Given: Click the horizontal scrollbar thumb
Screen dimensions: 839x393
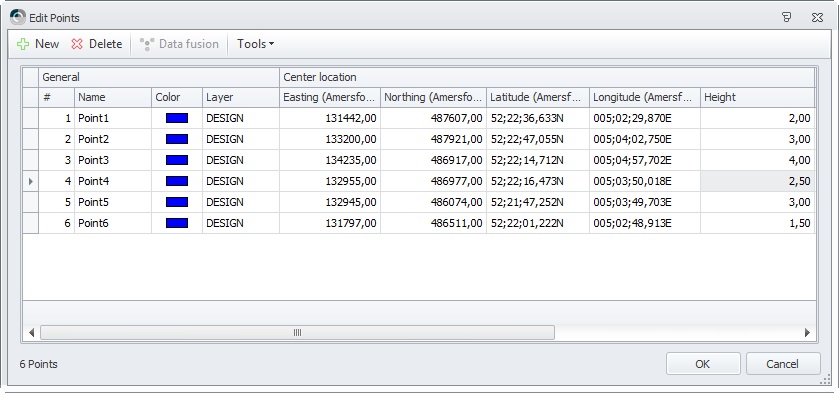Looking at the screenshot, I should (x=298, y=333).
